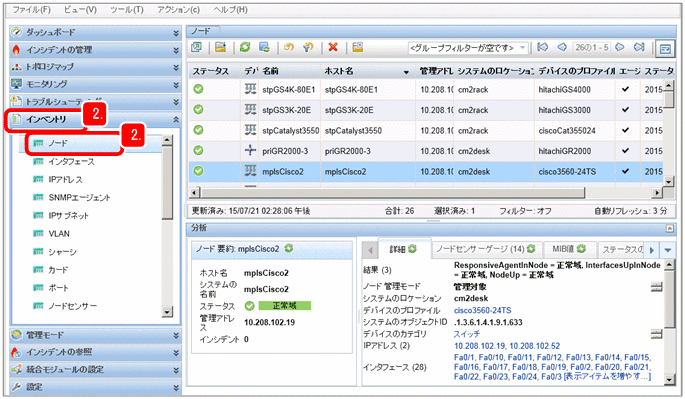Select インタフェース in the inventory tree
This screenshot has width=685, height=399.
pyautogui.click(x=71, y=162)
